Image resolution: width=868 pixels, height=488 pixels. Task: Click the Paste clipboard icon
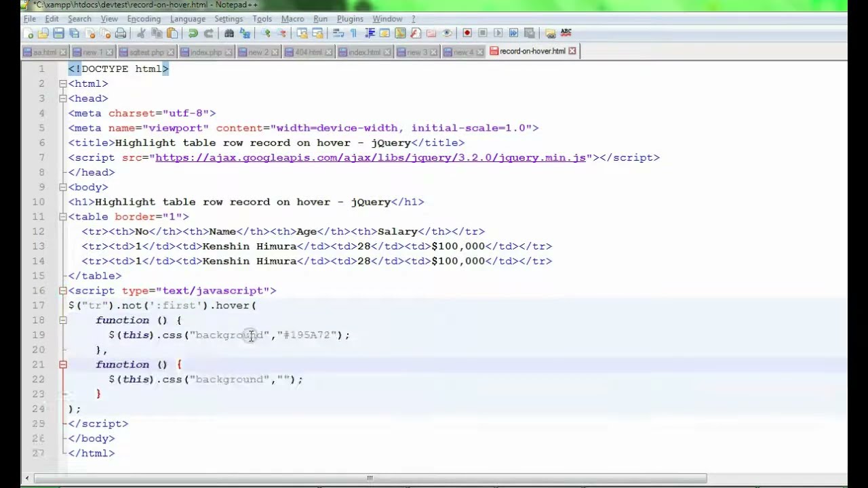click(x=172, y=33)
